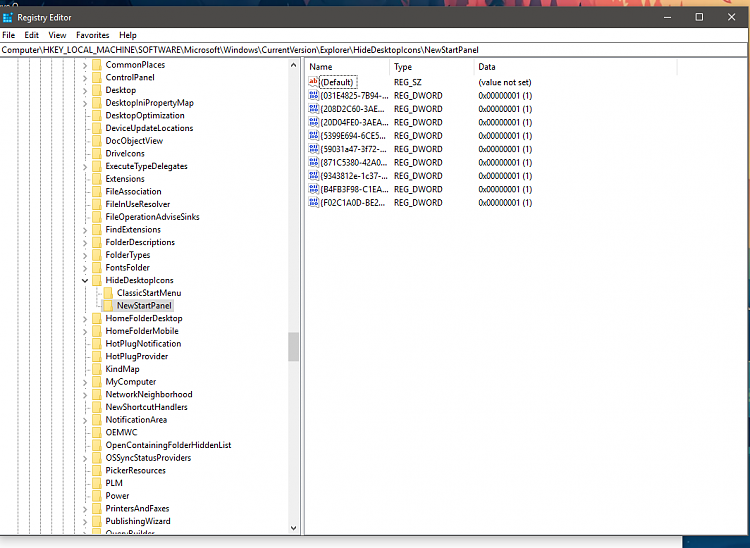
Task: Open the Edit menu
Action: point(32,35)
